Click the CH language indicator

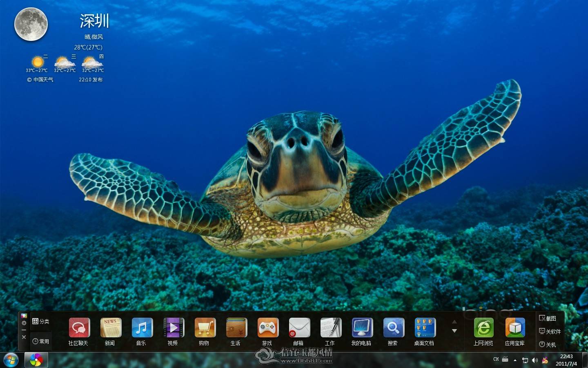496,359
